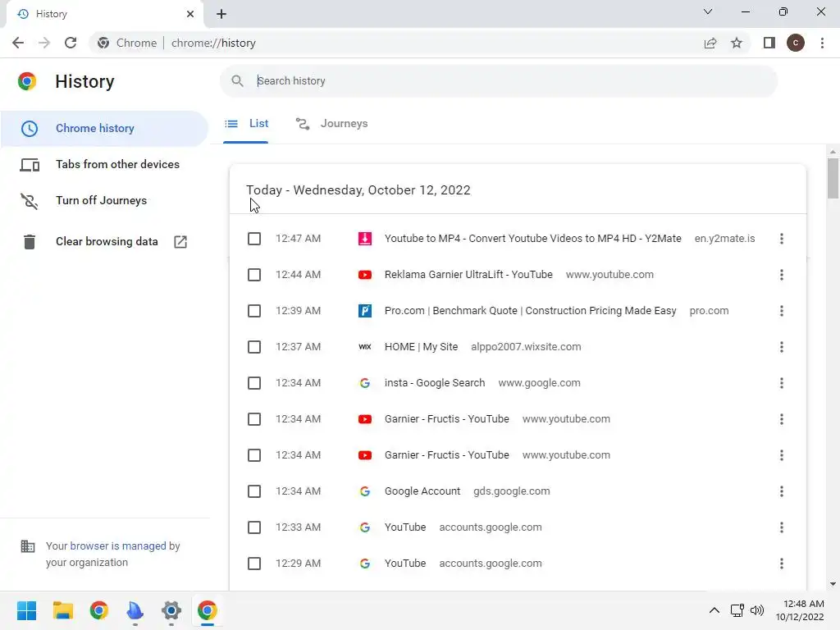Open the profile avatar 'C'
The height and width of the screenshot is (630, 840).
click(796, 43)
